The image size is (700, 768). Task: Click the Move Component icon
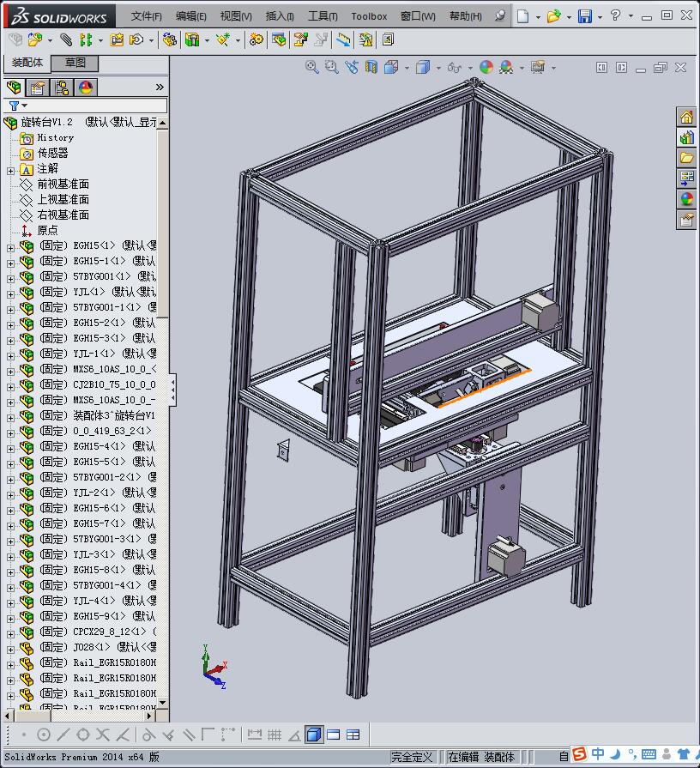(x=136, y=39)
